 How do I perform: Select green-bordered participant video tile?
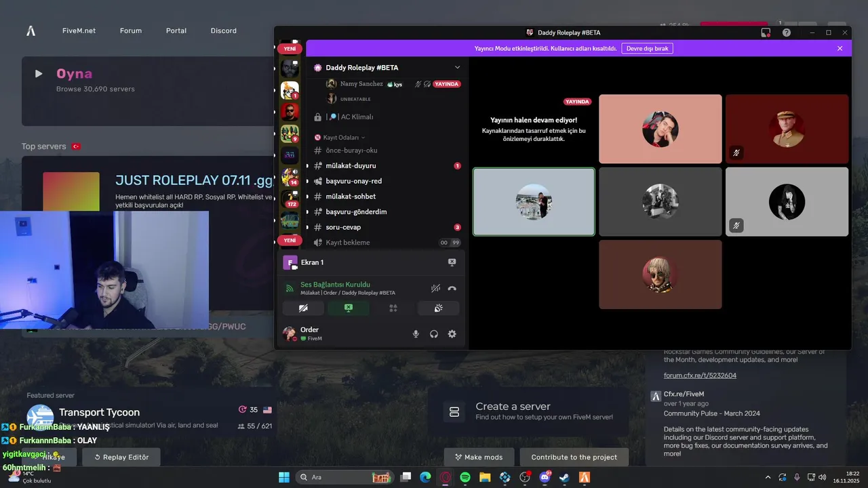coord(534,202)
